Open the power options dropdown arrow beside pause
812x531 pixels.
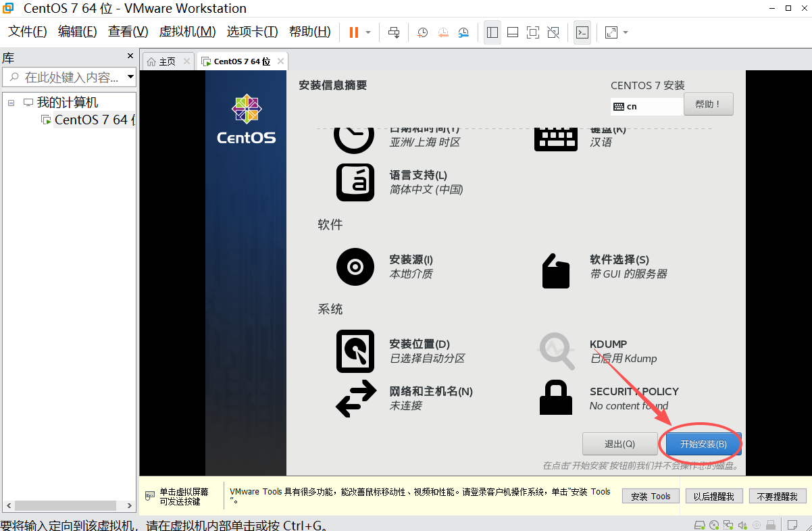pyautogui.click(x=368, y=32)
